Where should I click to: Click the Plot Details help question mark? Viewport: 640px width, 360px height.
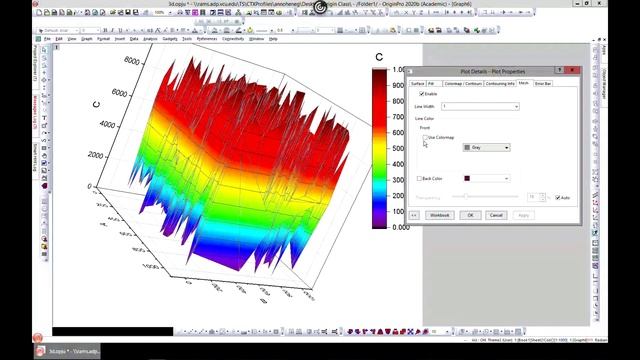[x=560, y=70]
